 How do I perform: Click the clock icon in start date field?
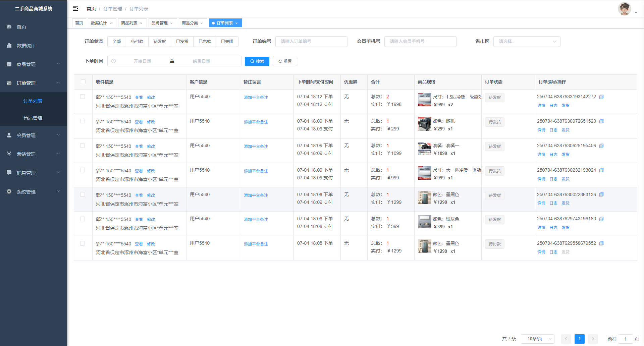(114, 61)
